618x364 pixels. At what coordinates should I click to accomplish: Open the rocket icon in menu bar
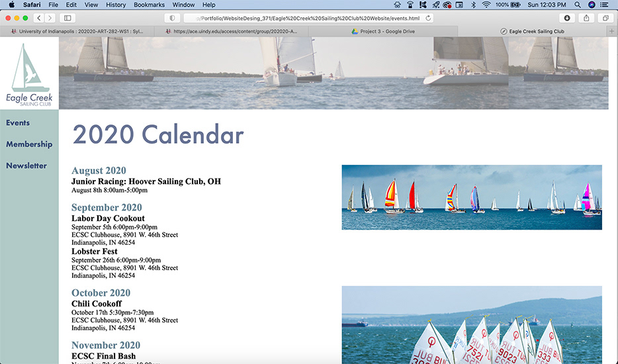(435, 5)
